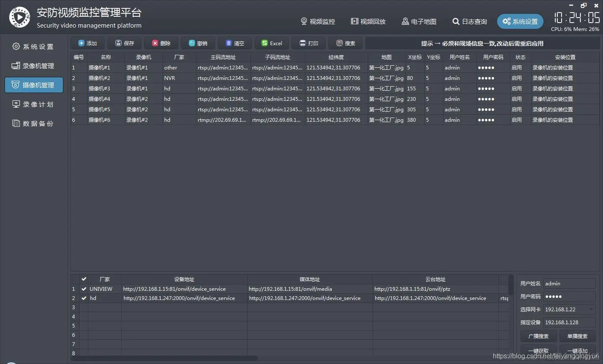Click the 广播搜索 broadcast search button
Viewport: 603px width, 364px height.
[x=539, y=336]
